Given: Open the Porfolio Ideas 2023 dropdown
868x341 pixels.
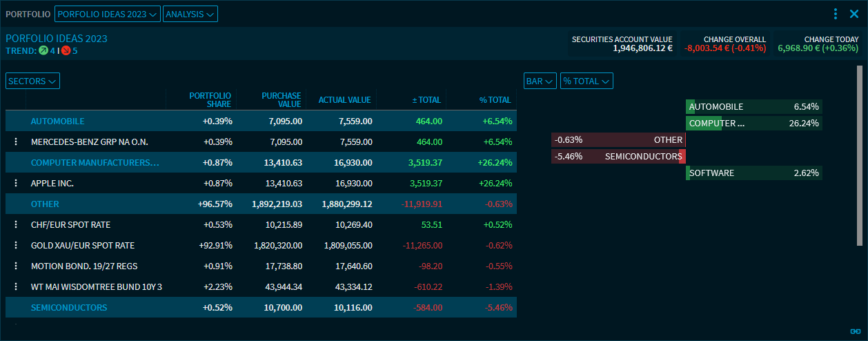Looking at the screenshot, I should click(x=107, y=14).
